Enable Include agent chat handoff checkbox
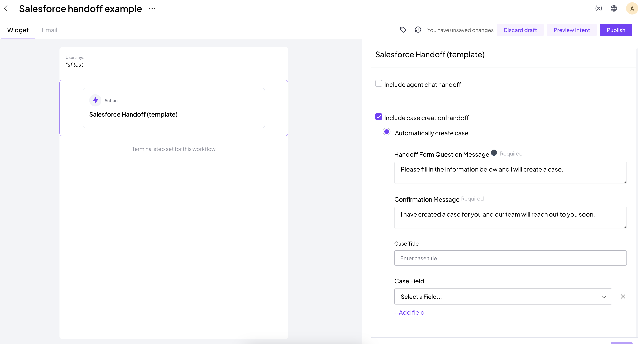 click(378, 84)
